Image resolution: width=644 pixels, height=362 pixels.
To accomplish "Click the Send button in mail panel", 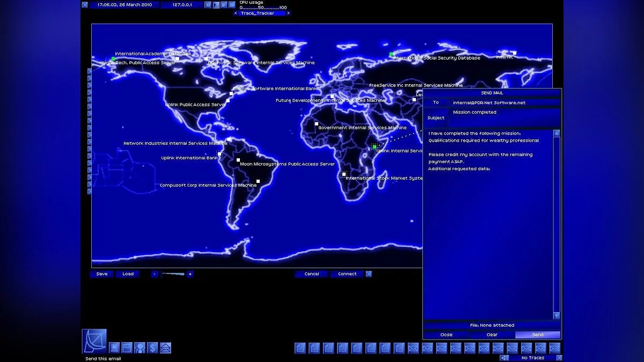I will tap(538, 335).
